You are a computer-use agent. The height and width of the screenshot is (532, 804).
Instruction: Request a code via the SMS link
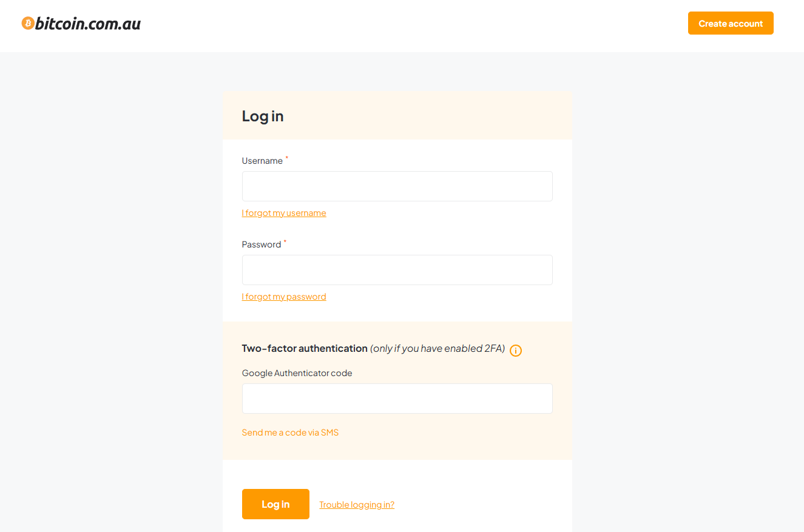[290, 433]
